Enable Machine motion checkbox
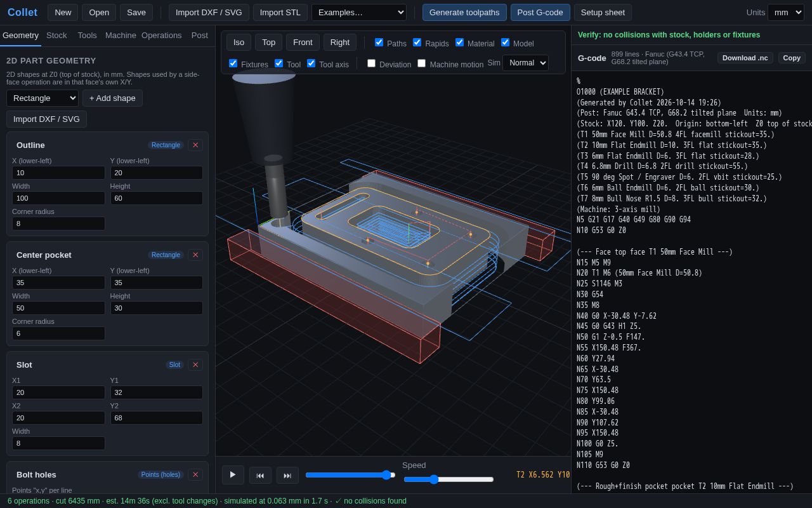Screen dimensions: 812x508 (421, 63)
